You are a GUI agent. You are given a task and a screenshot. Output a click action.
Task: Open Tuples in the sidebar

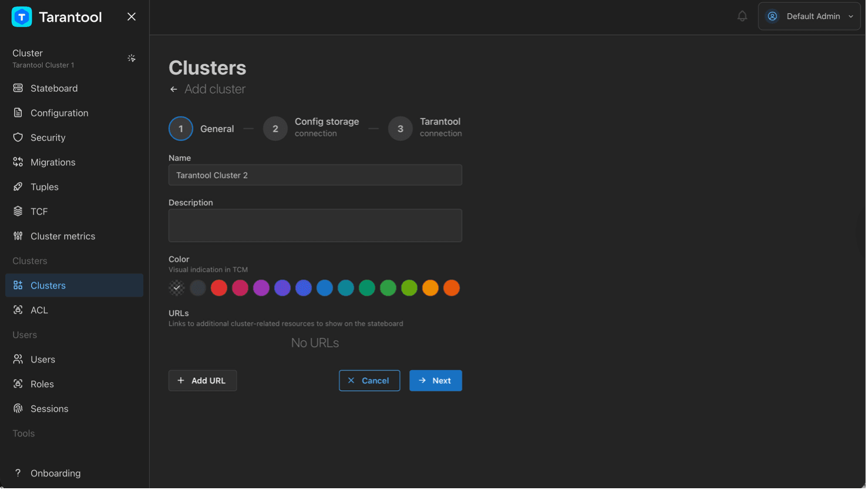(x=75, y=187)
